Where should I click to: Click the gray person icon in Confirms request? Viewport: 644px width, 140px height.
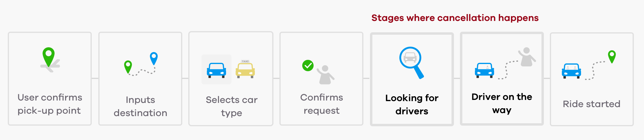[326, 75]
